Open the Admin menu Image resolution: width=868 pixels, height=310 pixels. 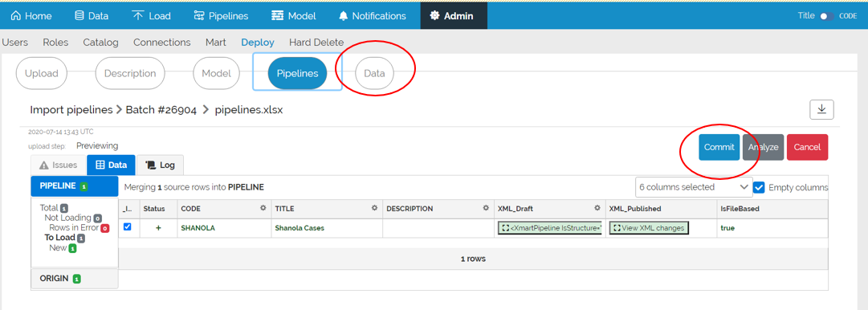tap(454, 16)
